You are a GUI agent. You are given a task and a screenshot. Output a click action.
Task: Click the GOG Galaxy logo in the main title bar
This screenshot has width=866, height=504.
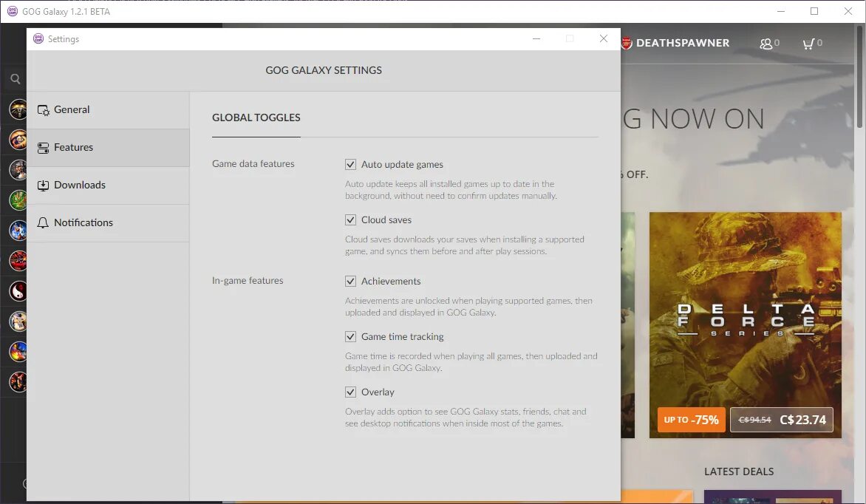click(12, 11)
